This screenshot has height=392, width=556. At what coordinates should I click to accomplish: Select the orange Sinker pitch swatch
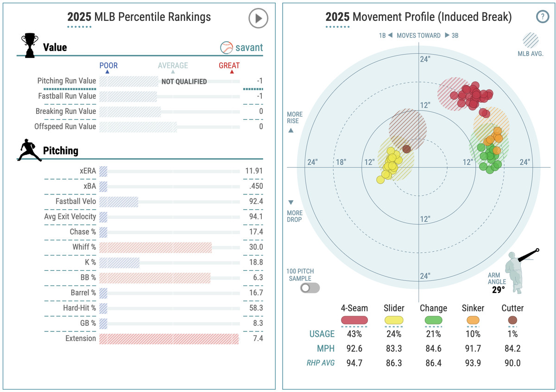pos(473,320)
